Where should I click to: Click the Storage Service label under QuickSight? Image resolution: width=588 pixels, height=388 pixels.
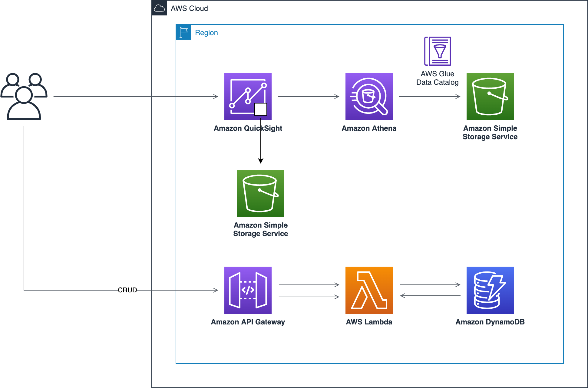260,229
